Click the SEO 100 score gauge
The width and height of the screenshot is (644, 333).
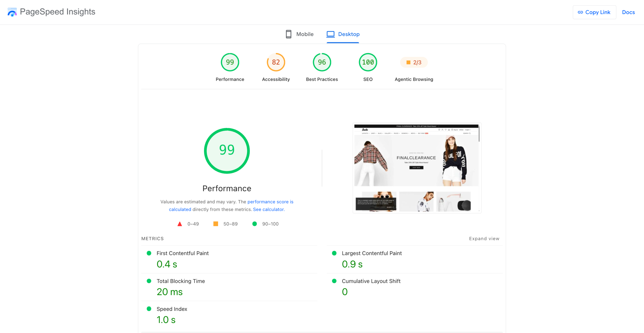pos(368,62)
